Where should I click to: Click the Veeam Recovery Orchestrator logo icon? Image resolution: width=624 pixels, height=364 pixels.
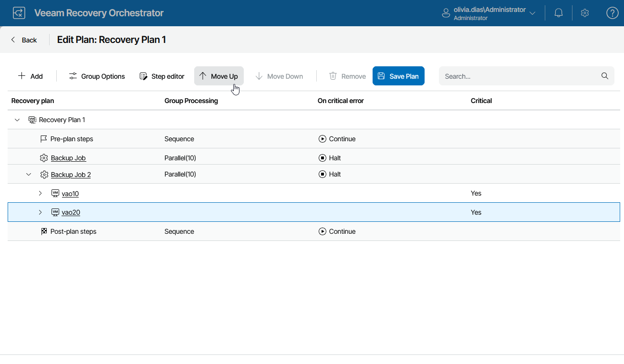19,13
